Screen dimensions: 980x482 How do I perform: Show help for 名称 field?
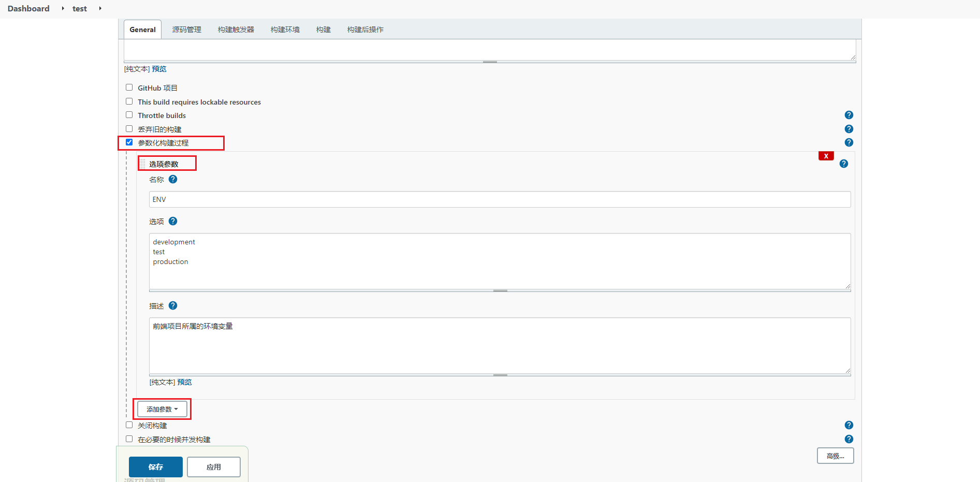(173, 179)
